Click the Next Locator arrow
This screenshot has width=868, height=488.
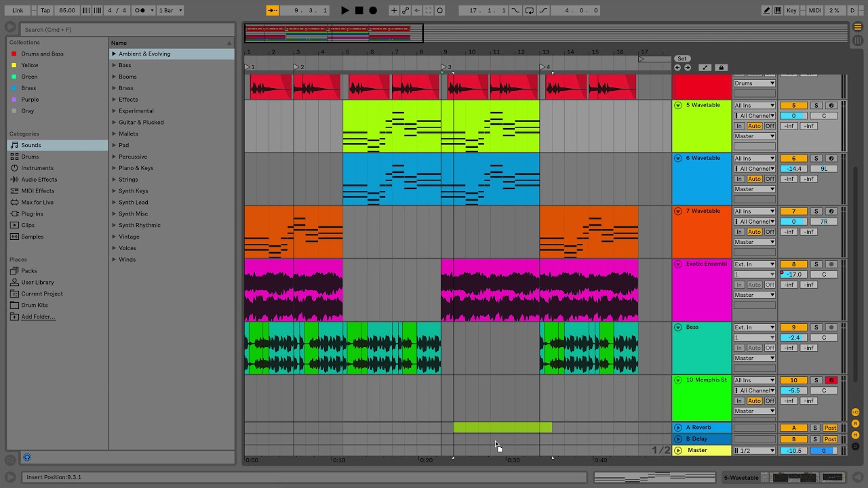pyautogui.click(x=687, y=68)
